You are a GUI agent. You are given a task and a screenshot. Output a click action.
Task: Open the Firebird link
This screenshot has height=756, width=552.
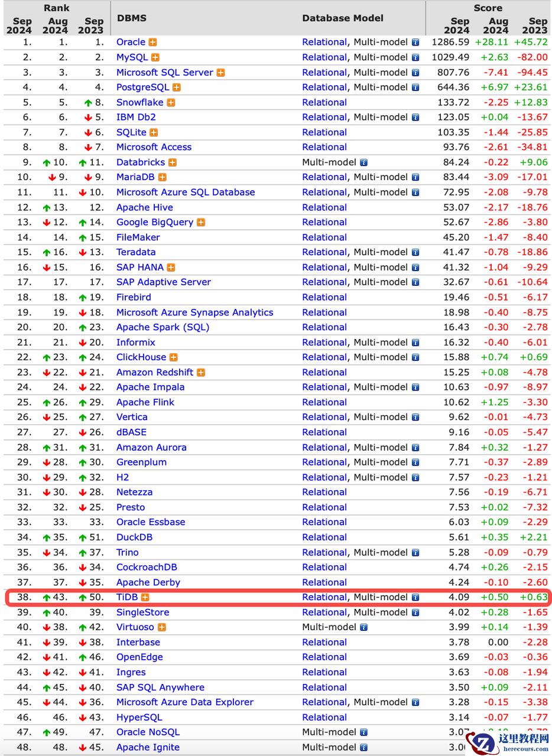[134, 297]
